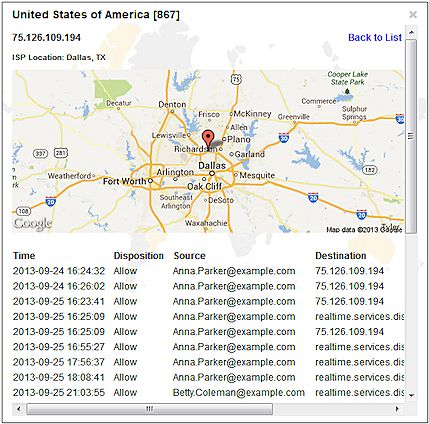Click the Back to List link
The image size is (429, 424).
[x=375, y=37]
